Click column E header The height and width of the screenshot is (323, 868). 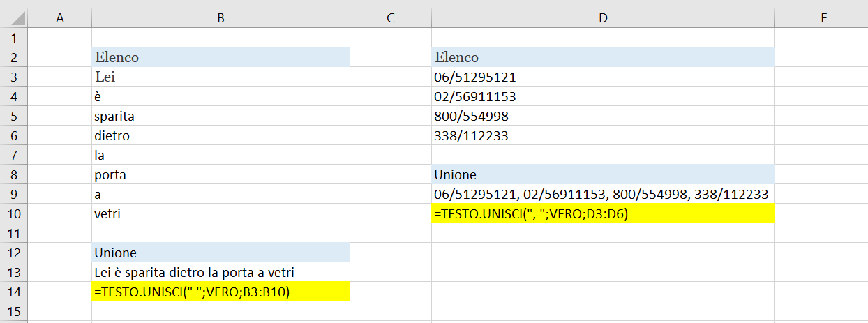point(823,19)
